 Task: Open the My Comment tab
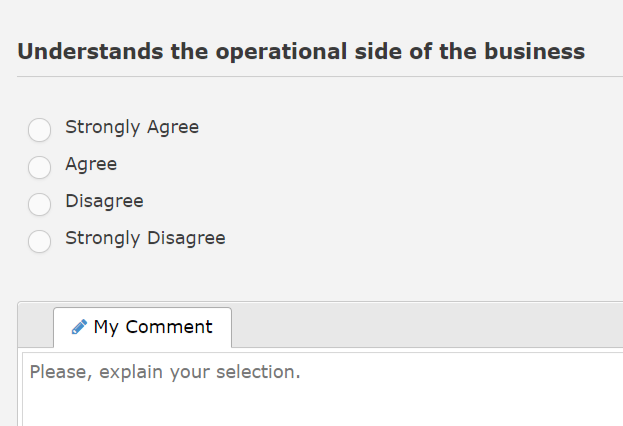point(142,327)
